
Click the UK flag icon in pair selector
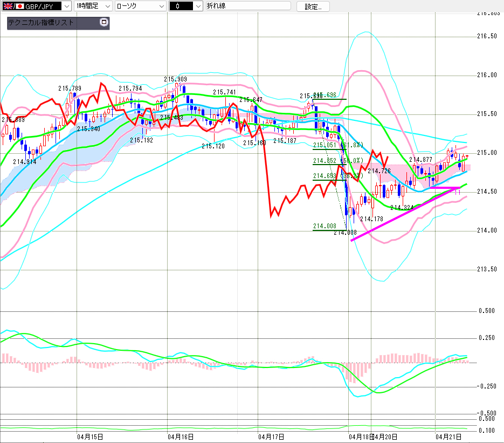point(8,6)
